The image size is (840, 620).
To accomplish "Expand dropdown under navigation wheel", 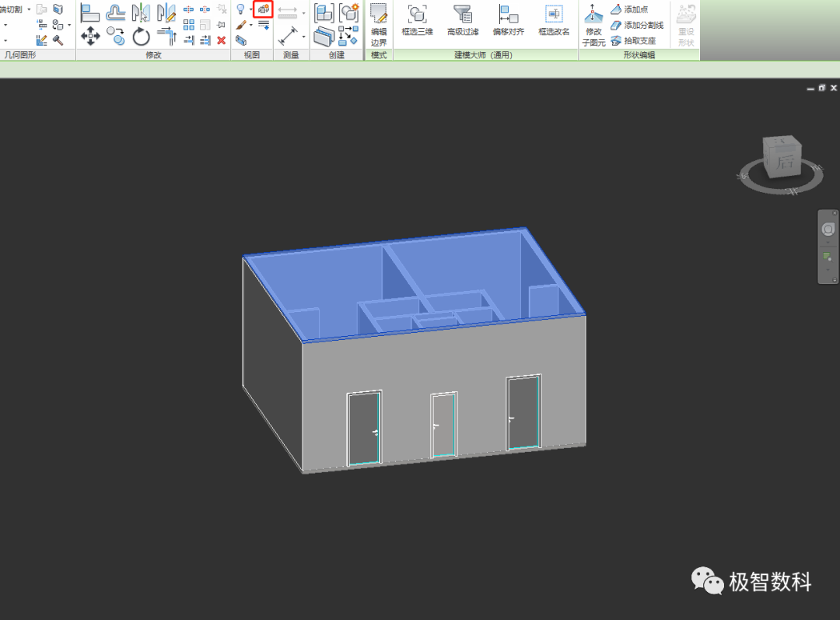I will tap(828, 242).
